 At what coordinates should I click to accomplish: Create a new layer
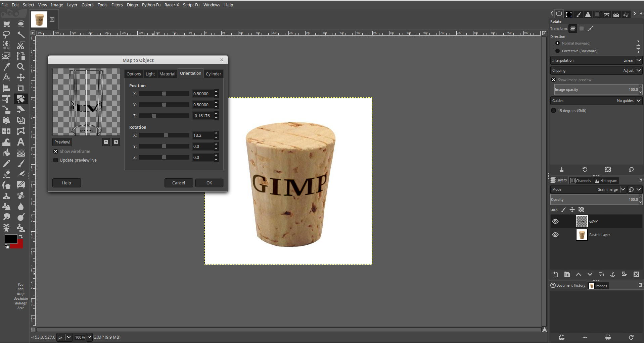pyautogui.click(x=555, y=274)
